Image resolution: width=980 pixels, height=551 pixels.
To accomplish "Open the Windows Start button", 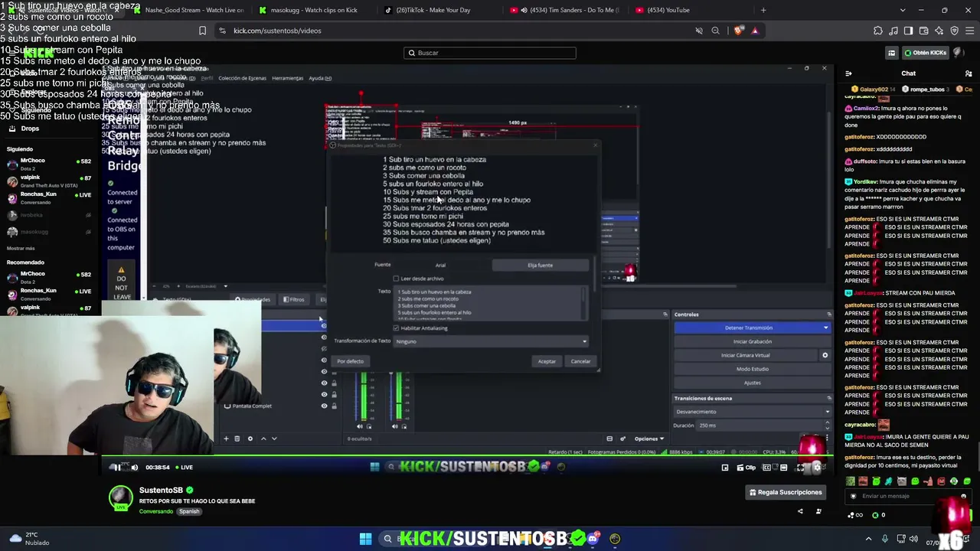I will [365, 539].
